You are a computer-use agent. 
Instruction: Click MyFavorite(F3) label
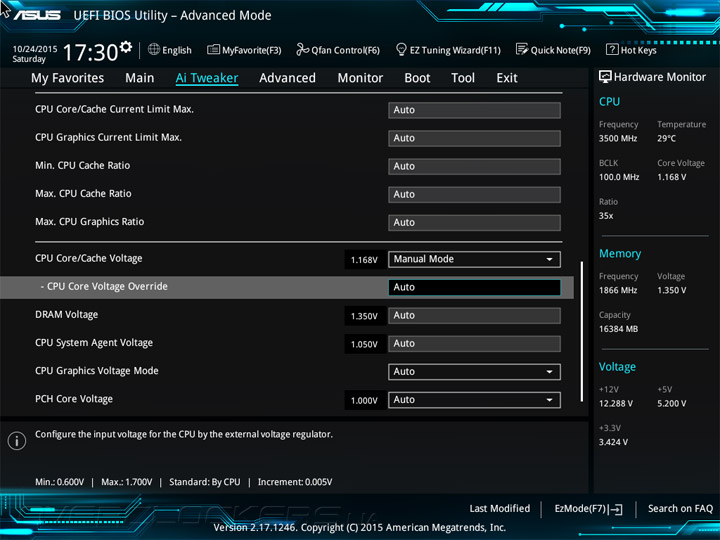pos(252,50)
